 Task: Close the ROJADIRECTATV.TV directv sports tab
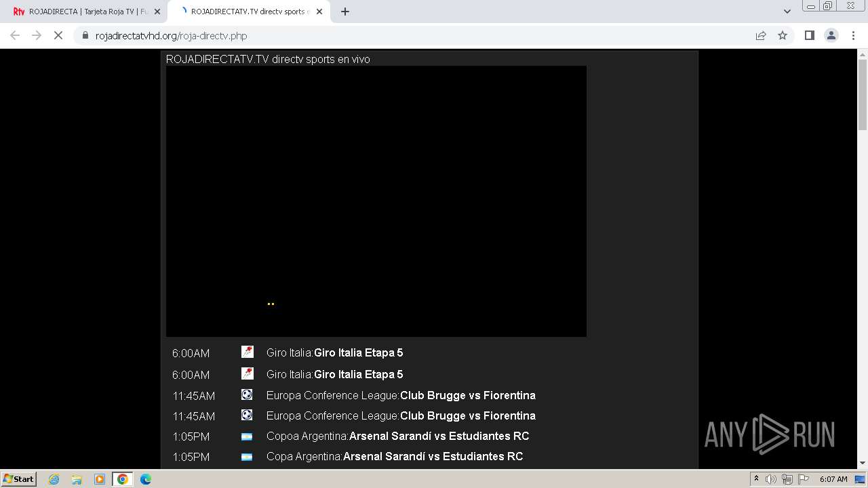click(x=319, y=12)
